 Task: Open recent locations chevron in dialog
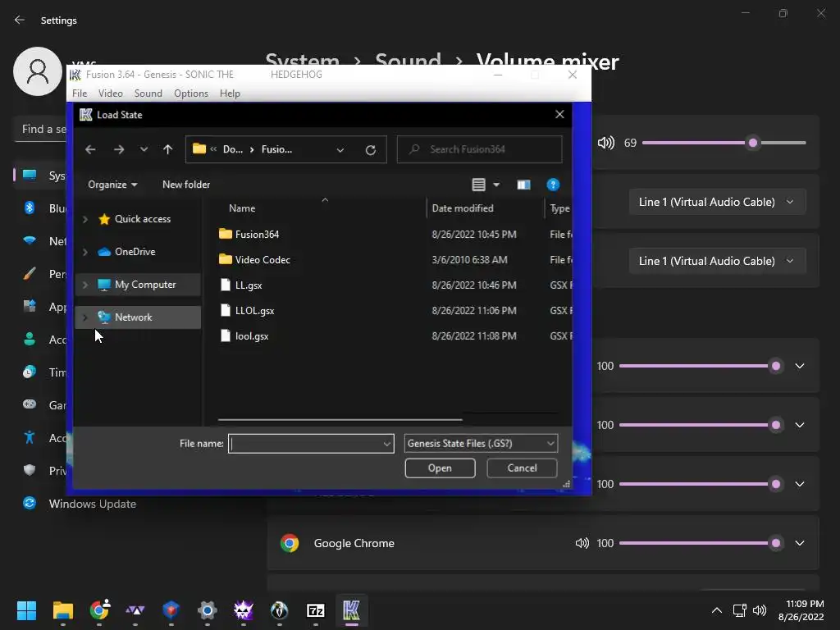coord(144,149)
